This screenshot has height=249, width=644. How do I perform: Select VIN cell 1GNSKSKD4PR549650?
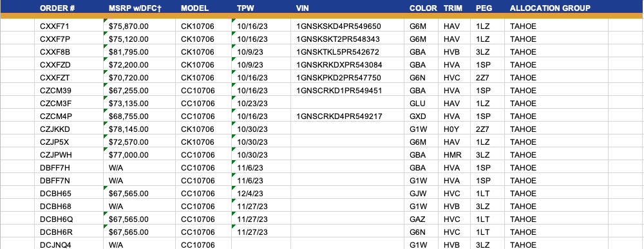(348, 26)
